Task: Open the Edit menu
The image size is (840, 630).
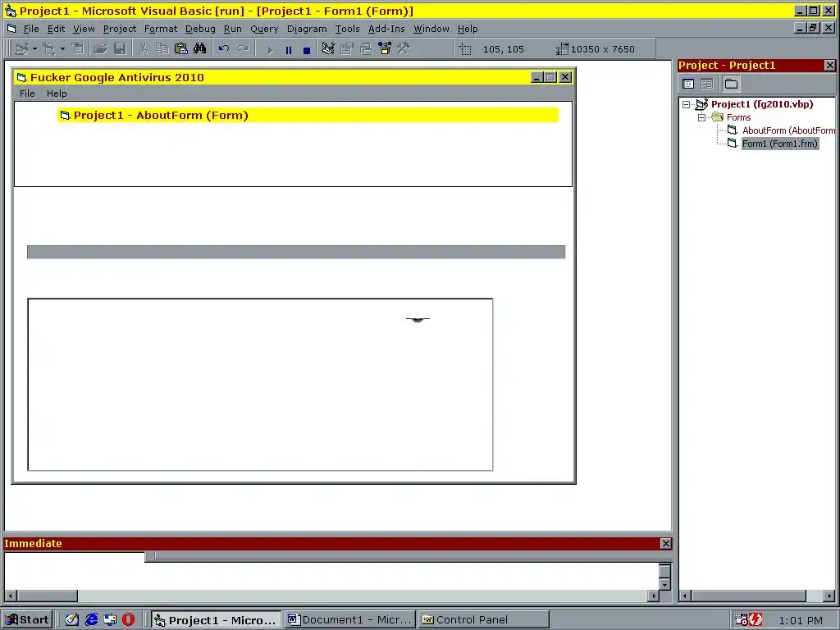Action: click(x=56, y=29)
